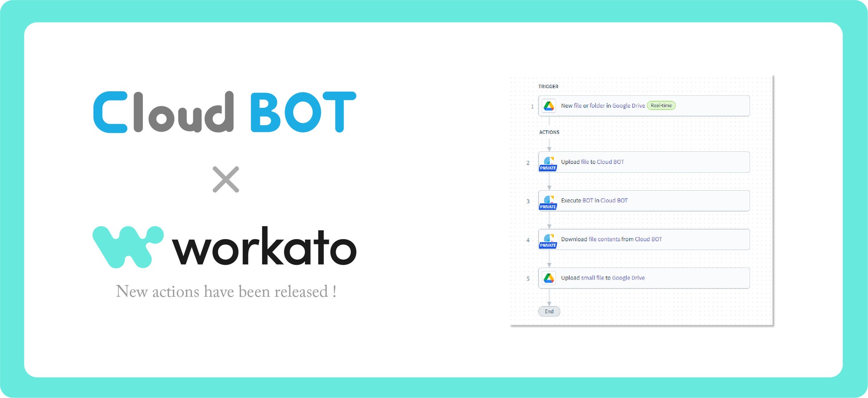The height and width of the screenshot is (398, 868).
Task: Select 'Upload small file to Google Drive' action text
Action: (603, 278)
